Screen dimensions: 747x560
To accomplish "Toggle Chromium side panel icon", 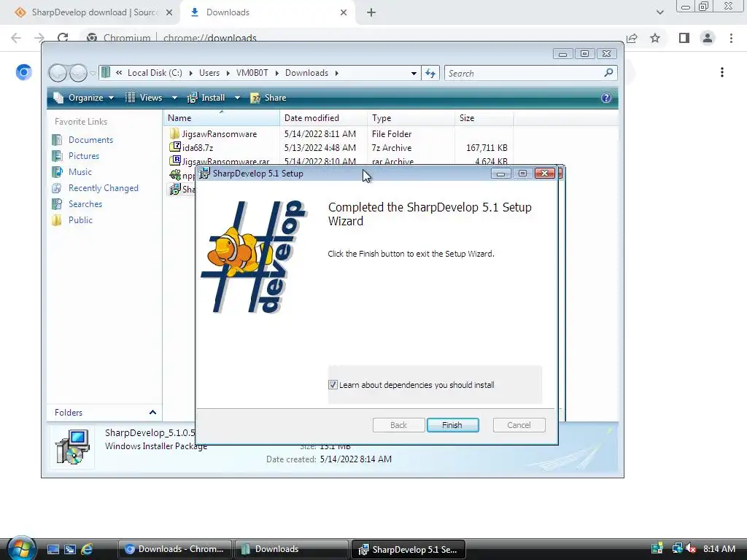I will [x=684, y=38].
